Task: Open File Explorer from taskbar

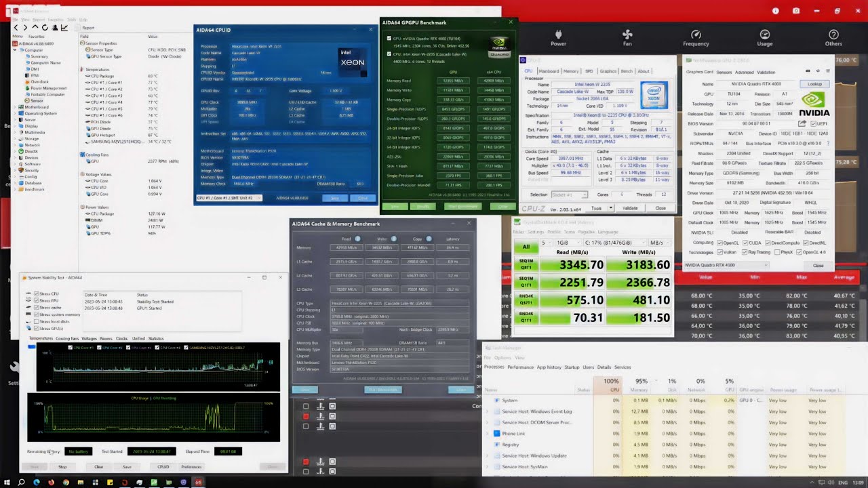Action: pyautogui.click(x=81, y=482)
